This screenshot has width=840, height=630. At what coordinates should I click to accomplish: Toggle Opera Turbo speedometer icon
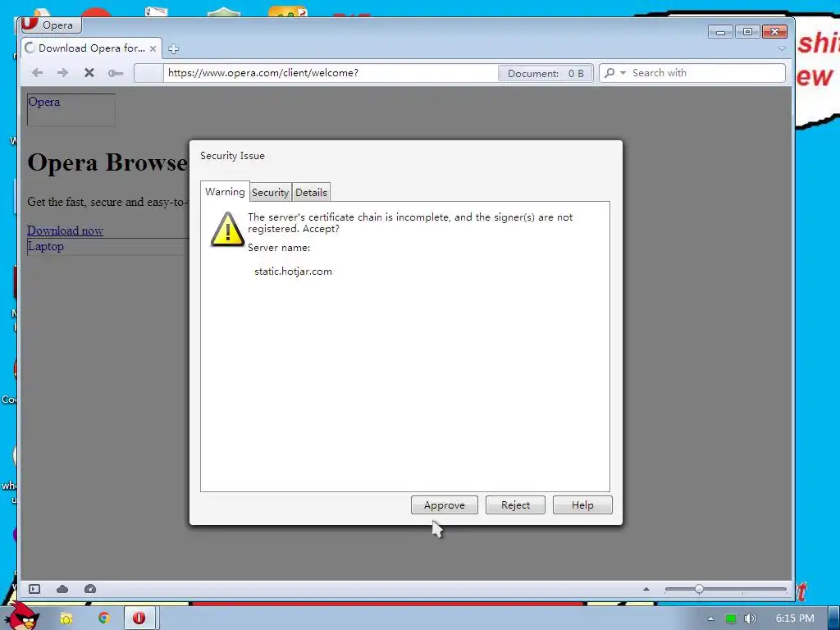(90, 589)
